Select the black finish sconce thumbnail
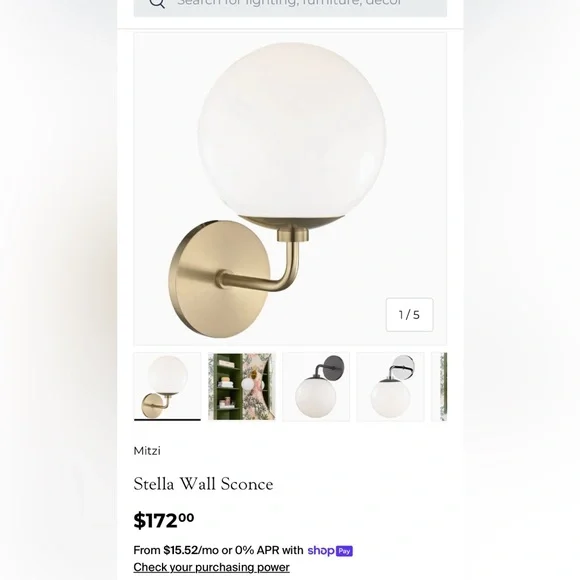The image size is (580, 580). click(316, 387)
